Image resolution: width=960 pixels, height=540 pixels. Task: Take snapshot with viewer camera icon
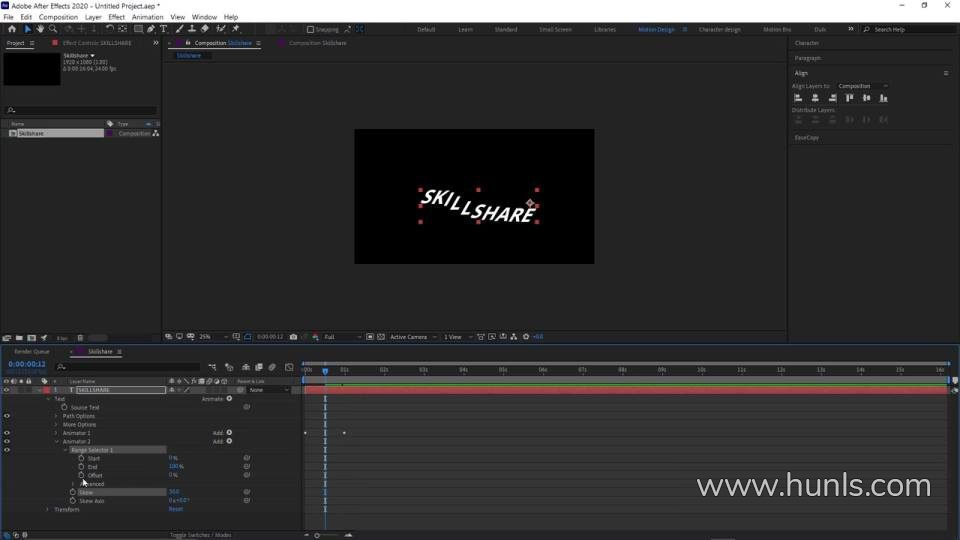(x=293, y=337)
